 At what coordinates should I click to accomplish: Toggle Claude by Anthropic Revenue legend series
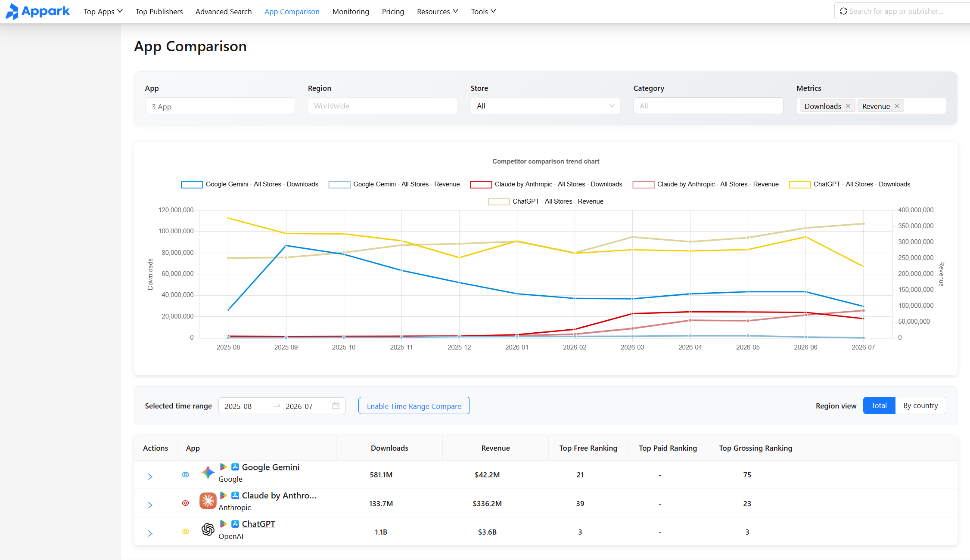tap(706, 184)
